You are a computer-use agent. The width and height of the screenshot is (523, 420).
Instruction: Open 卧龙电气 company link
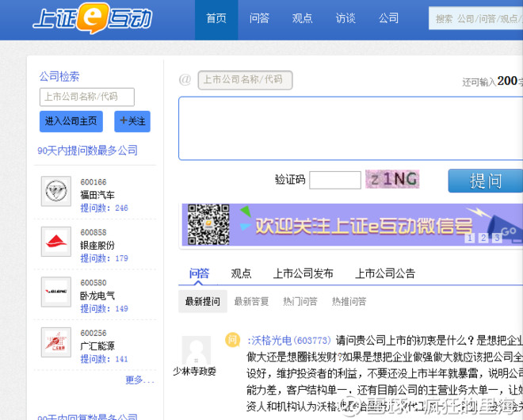click(x=97, y=296)
